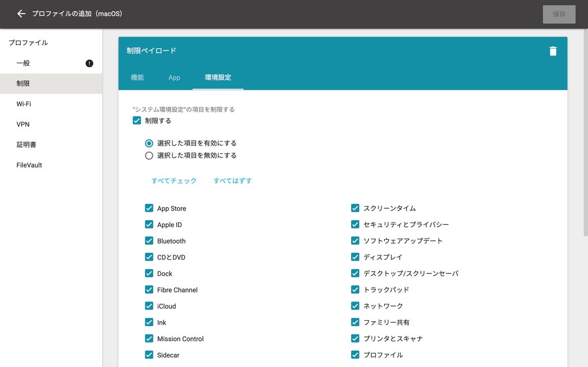The width and height of the screenshot is (588, 367).
Task: Toggle the Bluetooth checkbox
Action: [149, 241]
